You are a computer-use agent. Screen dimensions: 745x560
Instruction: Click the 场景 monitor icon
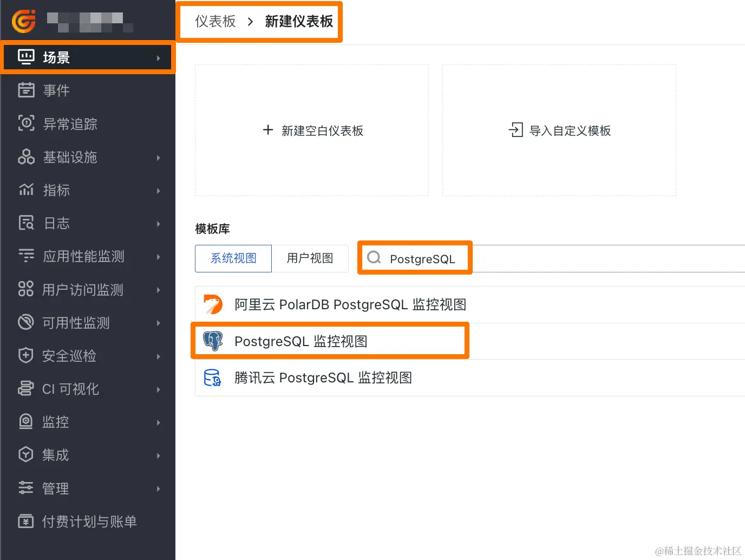[26, 57]
